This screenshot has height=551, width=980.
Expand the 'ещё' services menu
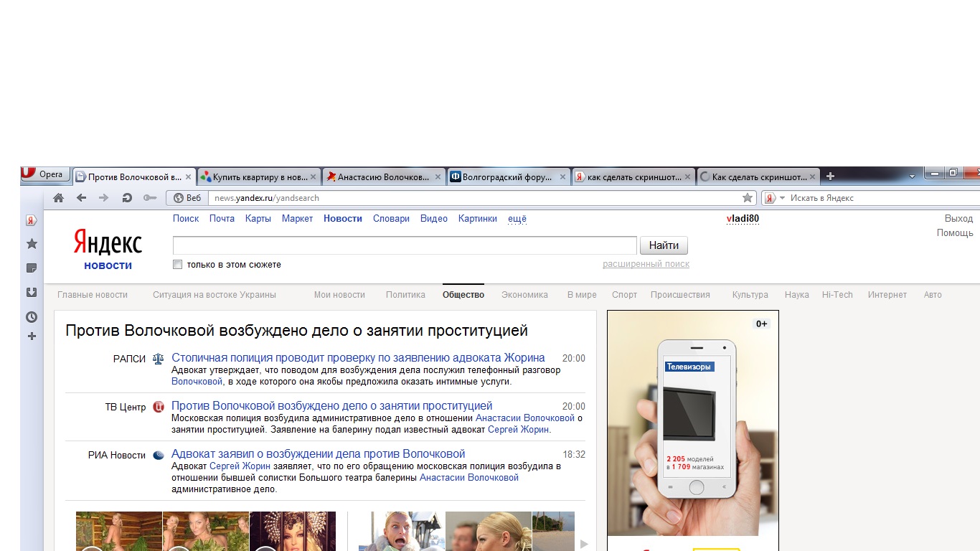[517, 219]
